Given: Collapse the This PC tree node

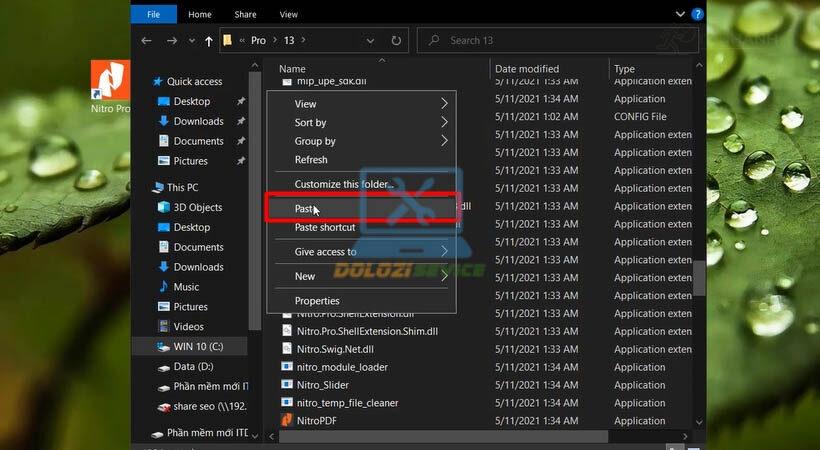Looking at the screenshot, I should coord(147,188).
